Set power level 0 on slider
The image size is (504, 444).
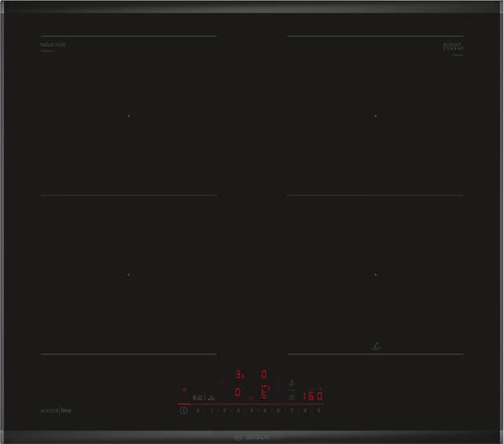197,411
